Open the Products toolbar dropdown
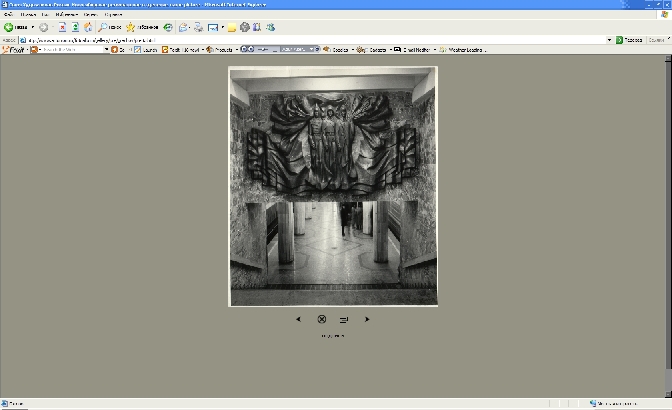This screenshot has width=672, height=410. 222,50
